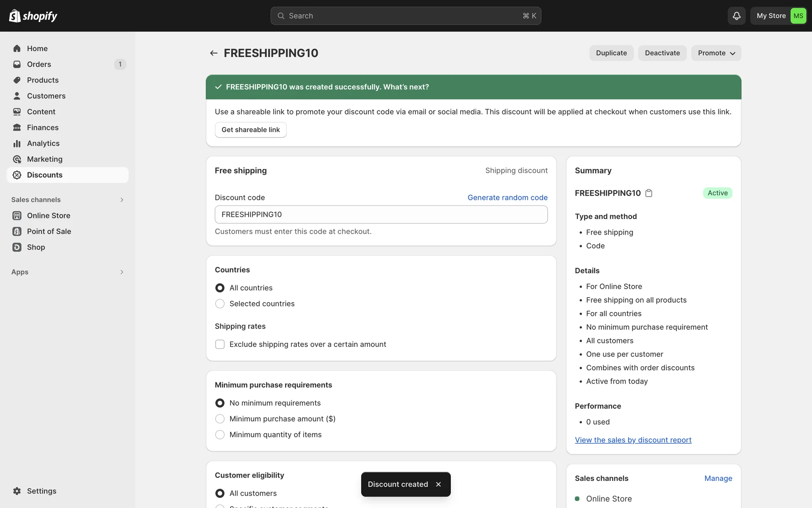812x508 pixels.
Task: Enable Exclude shipping rates over certain amount
Action: tap(220, 345)
